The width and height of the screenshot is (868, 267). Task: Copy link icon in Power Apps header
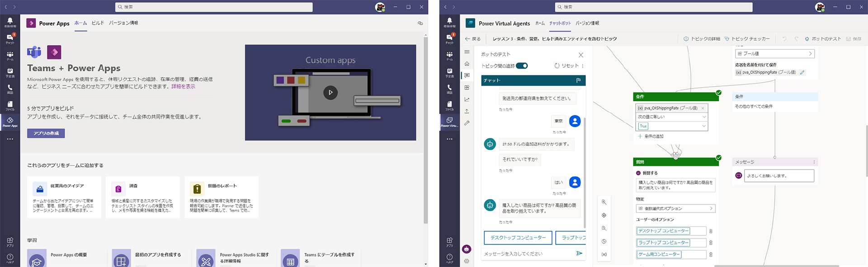tap(420, 23)
